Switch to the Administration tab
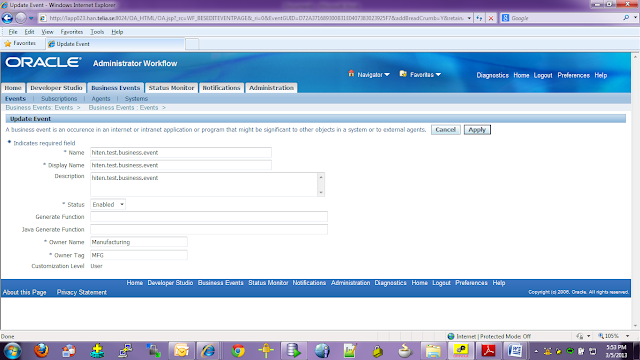This screenshot has height=360, width=640. (x=271, y=88)
